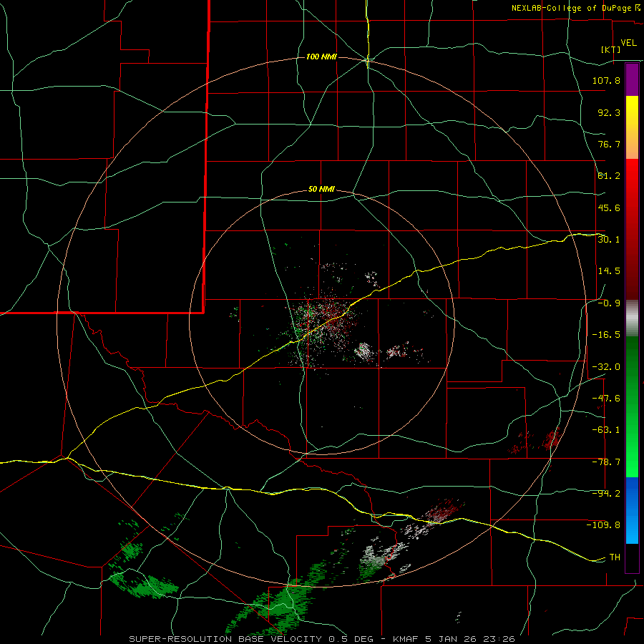Click the -16.5 velocity scale value
Screen dimensions: 644x644
(606, 335)
